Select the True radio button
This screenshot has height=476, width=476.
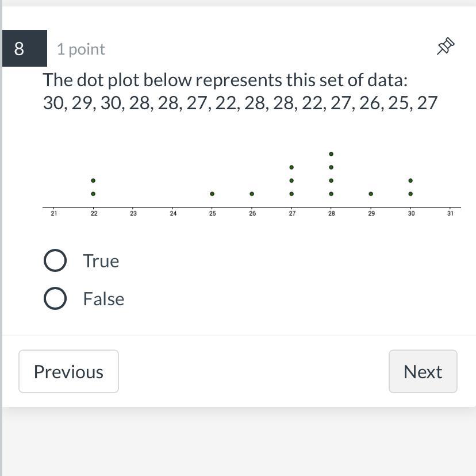click(55, 260)
